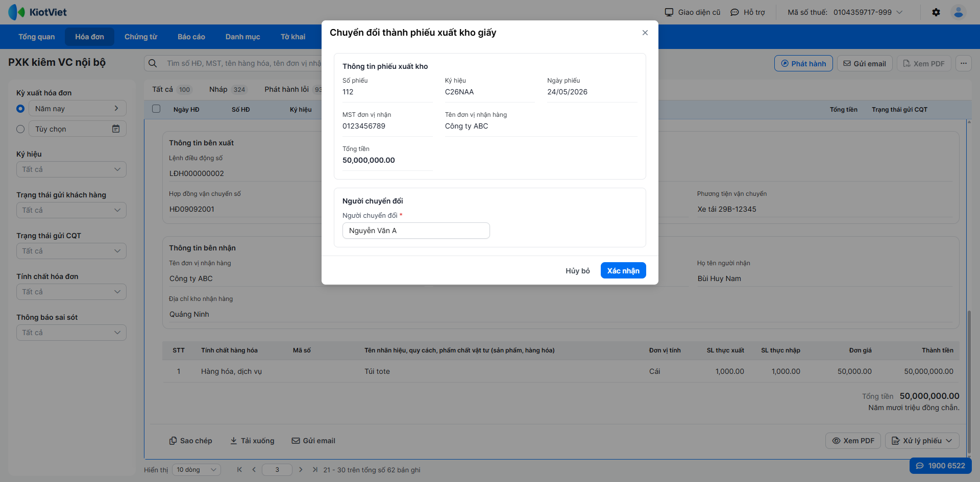Open the Tùy chọn calendar picker icon

116,129
